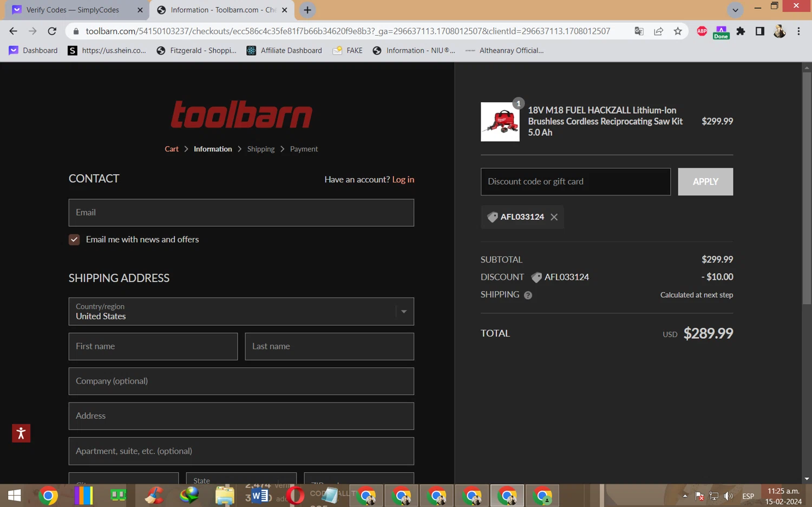This screenshot has height=507, width=812.
Task: Close the Verify Codes tab
Action: (140, 10)
